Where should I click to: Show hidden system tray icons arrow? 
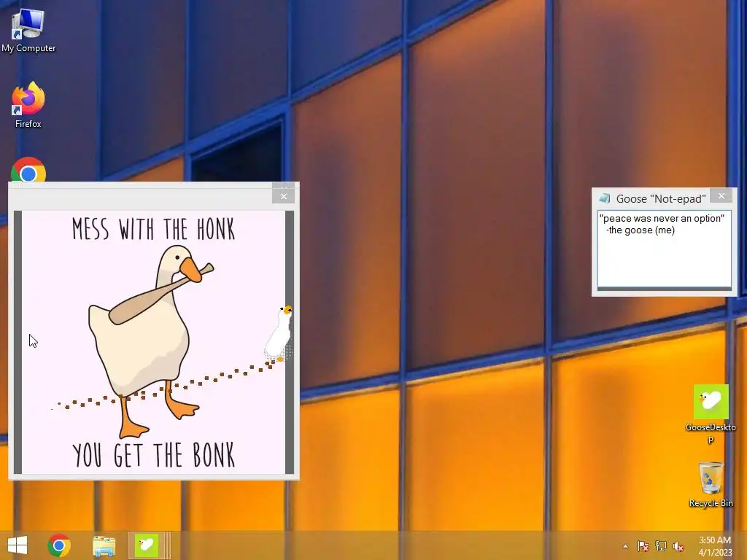[625, 546]
